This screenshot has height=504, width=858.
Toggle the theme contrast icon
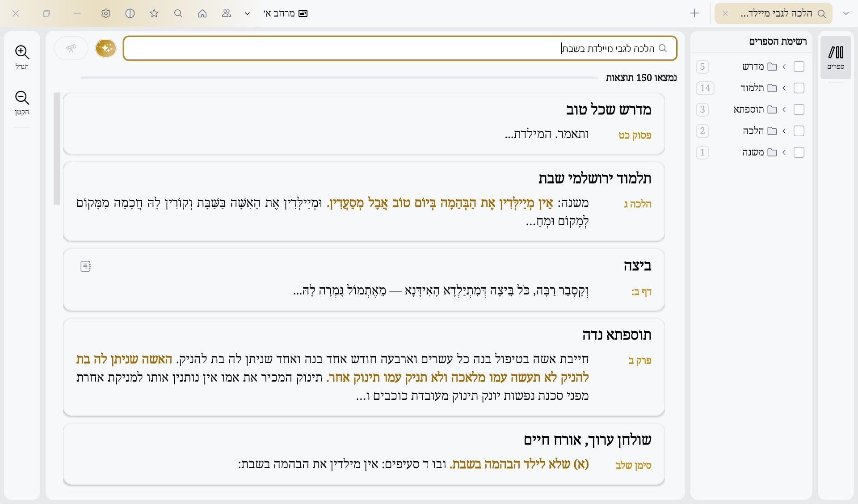click(x=130, y=13)
